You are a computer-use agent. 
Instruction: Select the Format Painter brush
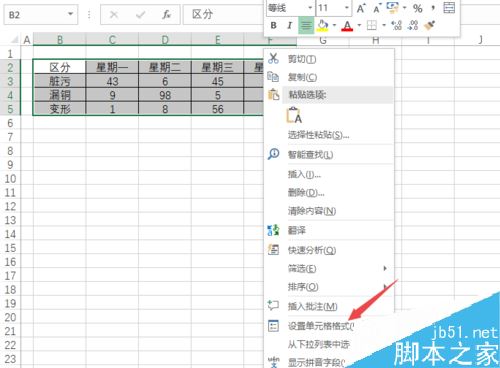[x=430, y=25]
